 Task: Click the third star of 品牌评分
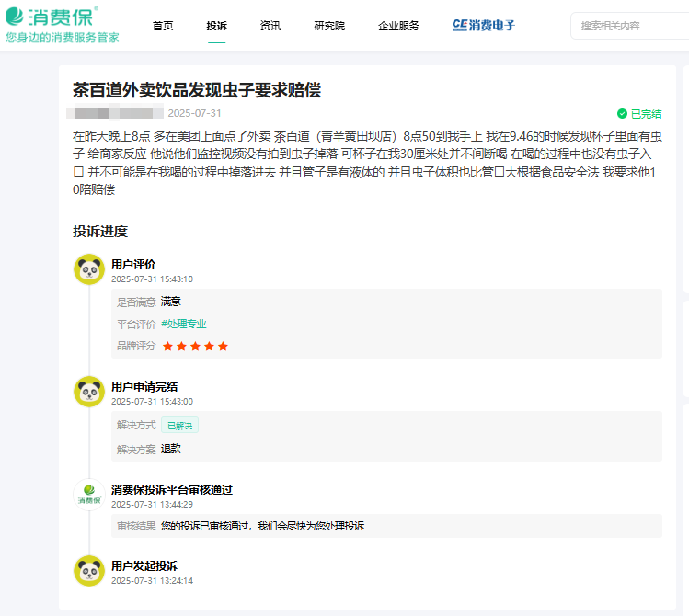click(x=196, y=346)
